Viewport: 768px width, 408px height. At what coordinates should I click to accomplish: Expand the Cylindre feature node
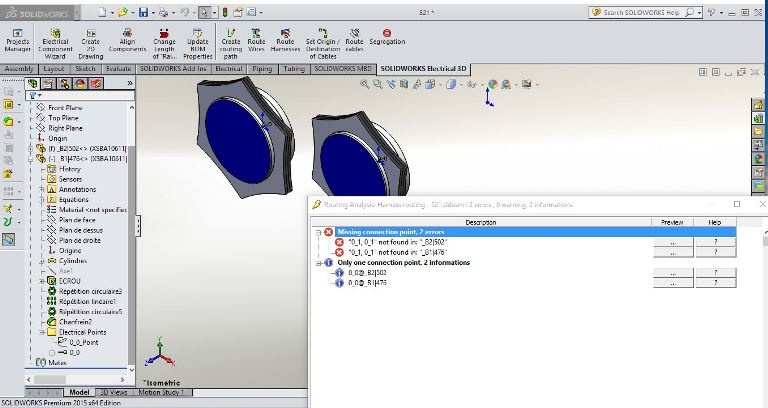(x=42, y=261)
